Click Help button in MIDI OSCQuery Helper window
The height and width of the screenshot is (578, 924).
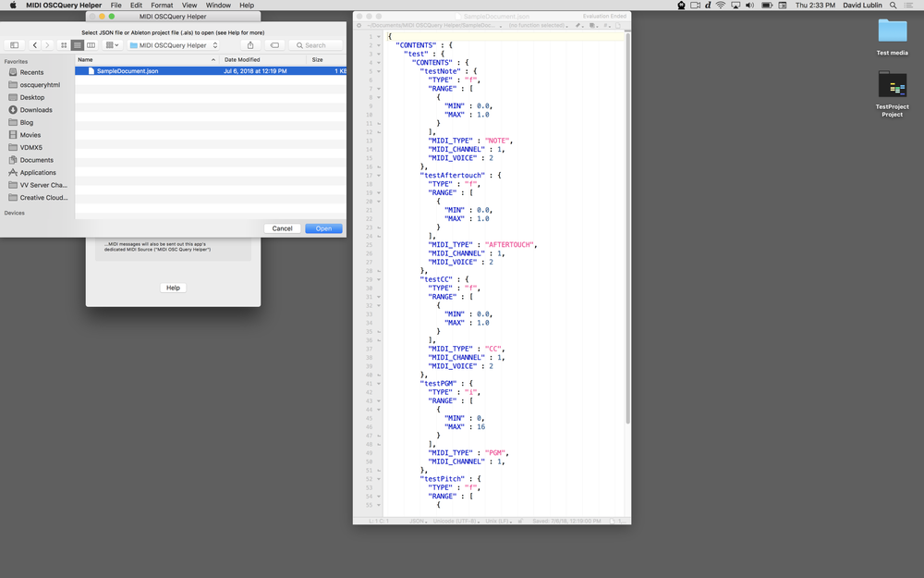(173, 288)
